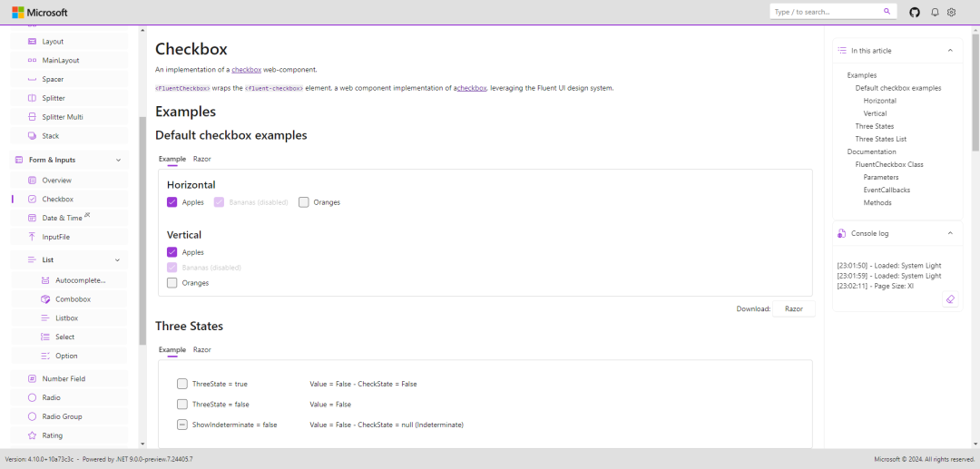The height and width of the screenshot is (469, 980).
Task: Toggle the ThreeState = true checkbox
Action: pos(182,384)
